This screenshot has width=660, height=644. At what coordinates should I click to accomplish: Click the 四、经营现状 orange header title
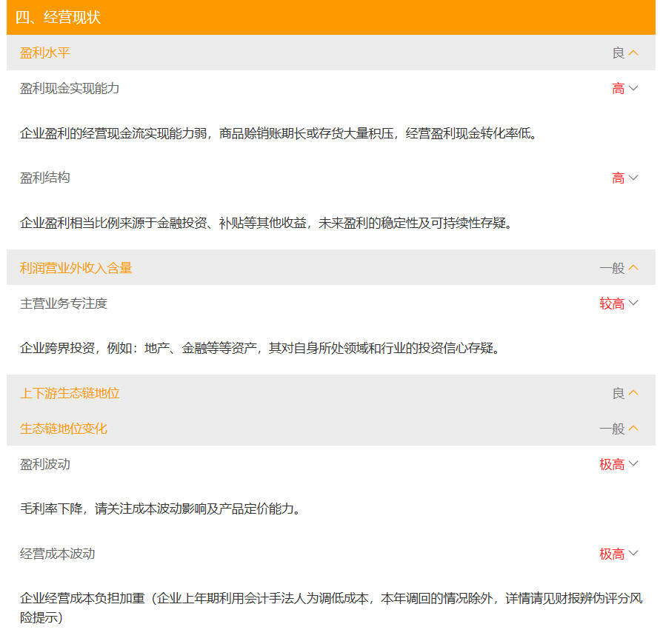click(58, 17)
